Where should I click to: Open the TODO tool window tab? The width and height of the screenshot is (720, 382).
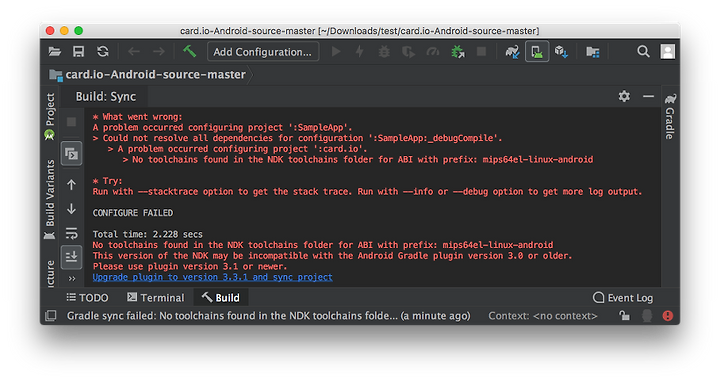pos(88,298)
